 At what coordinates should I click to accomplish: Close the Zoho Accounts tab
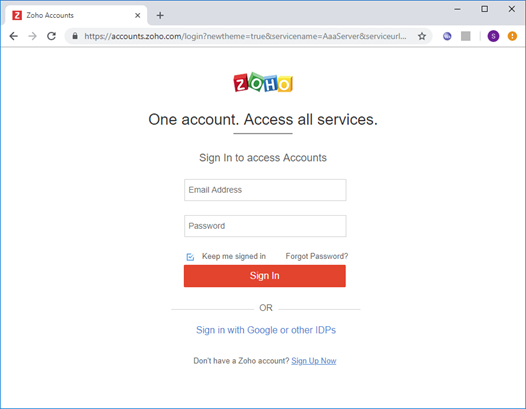138,15
